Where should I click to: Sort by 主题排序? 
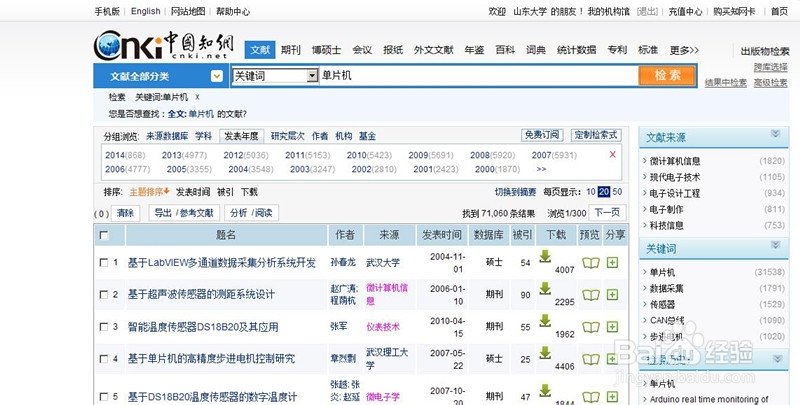pyautogui.click(x=149, y=192)
